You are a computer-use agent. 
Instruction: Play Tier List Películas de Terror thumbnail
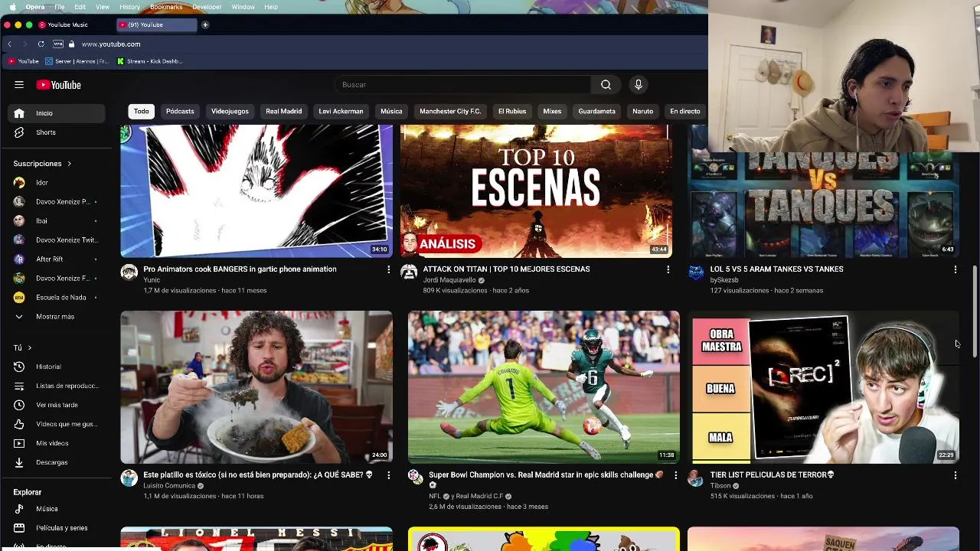pos(823,387)
